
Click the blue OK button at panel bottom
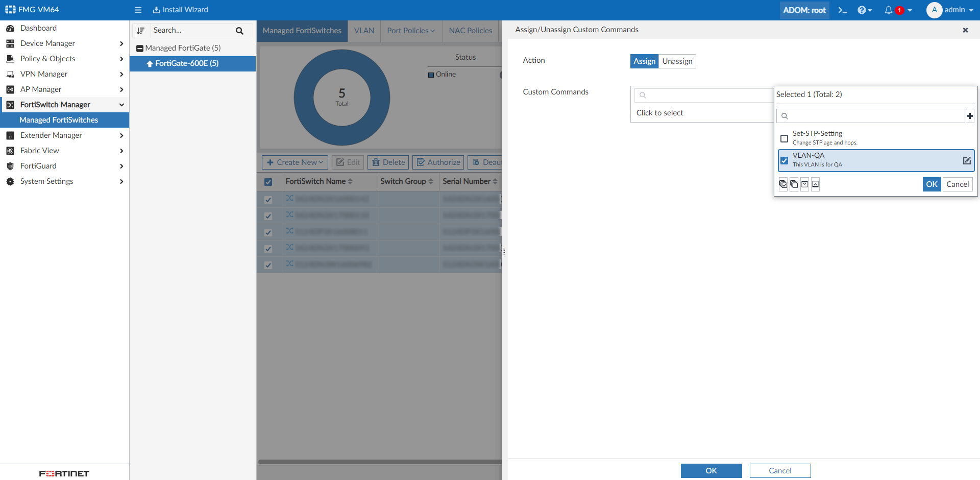(x=712, y=471)
